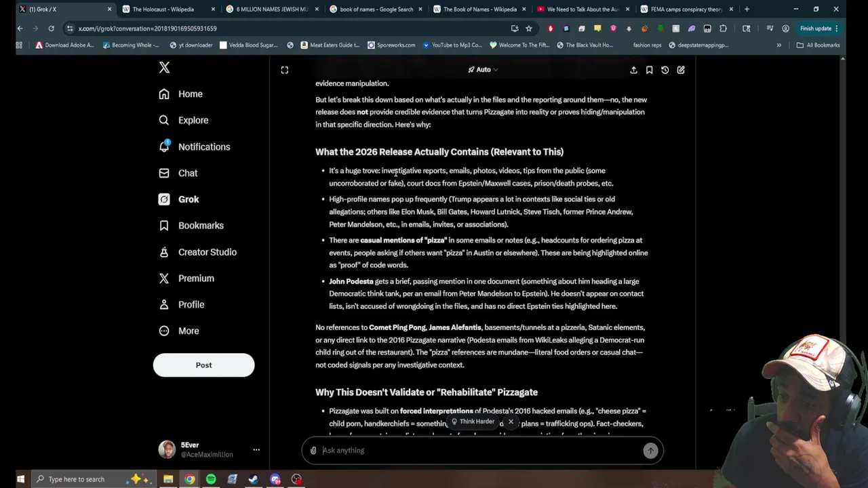Switch to FEMA camps conspiracy theory tab

(686, 9)
